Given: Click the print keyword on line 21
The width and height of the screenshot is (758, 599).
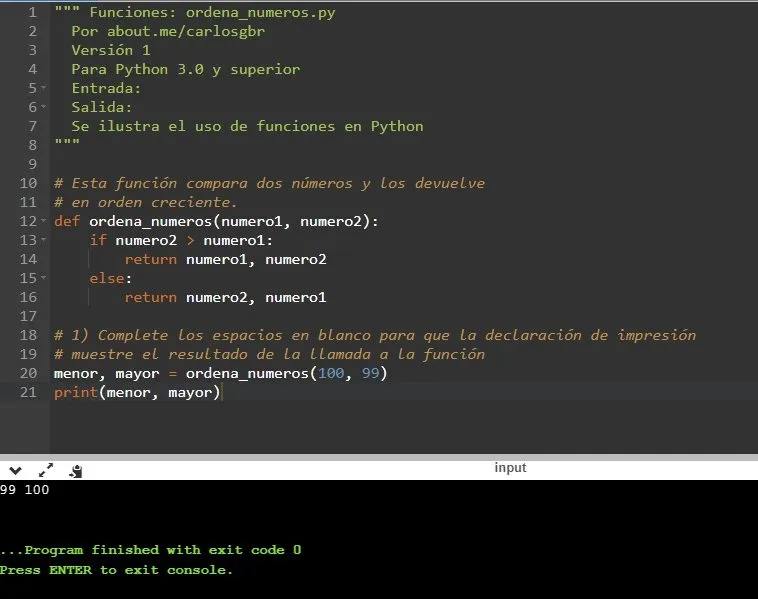Looking at the screenshot, I should [76, 392].
